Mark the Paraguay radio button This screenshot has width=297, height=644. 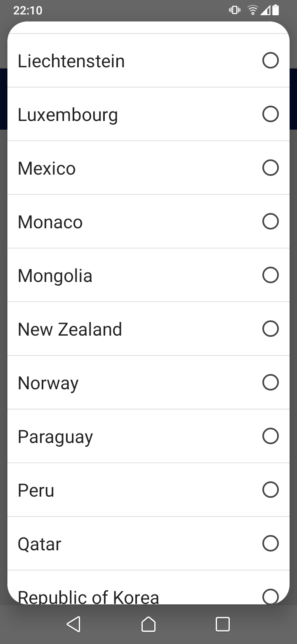pos(271,436)
